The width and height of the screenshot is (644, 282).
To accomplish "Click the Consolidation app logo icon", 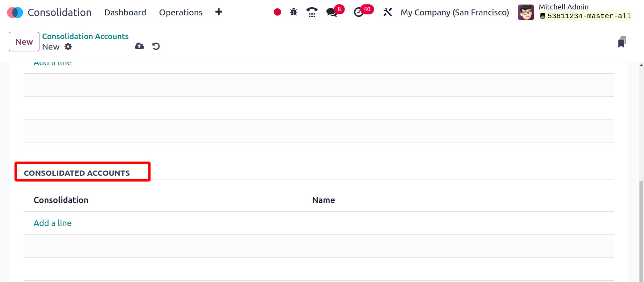I will pos(15,13).
